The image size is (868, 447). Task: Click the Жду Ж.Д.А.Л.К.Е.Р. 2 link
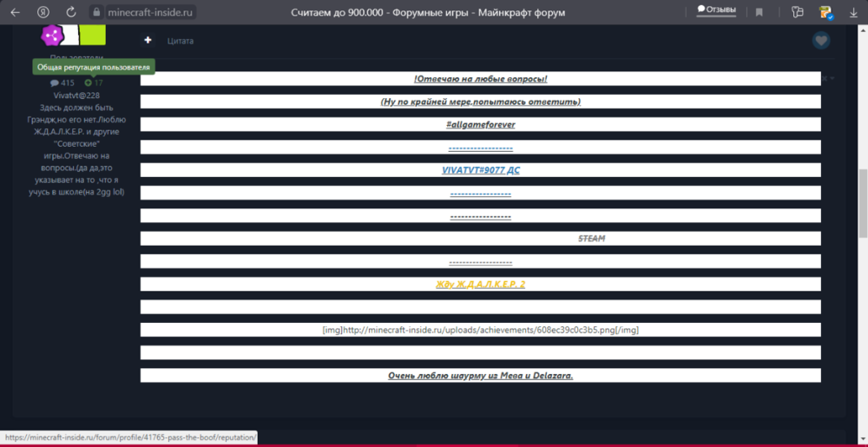[481, 285]
